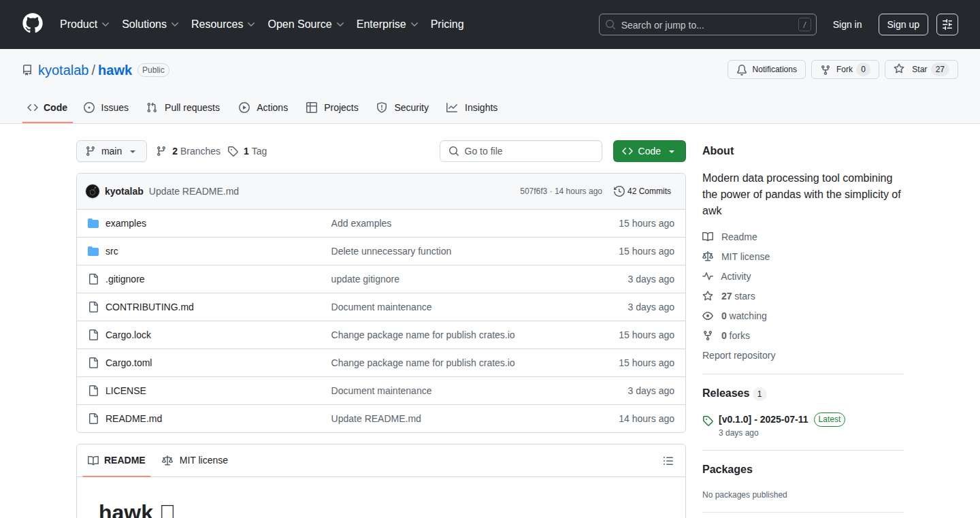Expand the Resources menu
Image resolution: width=980 pixels, height=518 pixels.
coord(223,24)
